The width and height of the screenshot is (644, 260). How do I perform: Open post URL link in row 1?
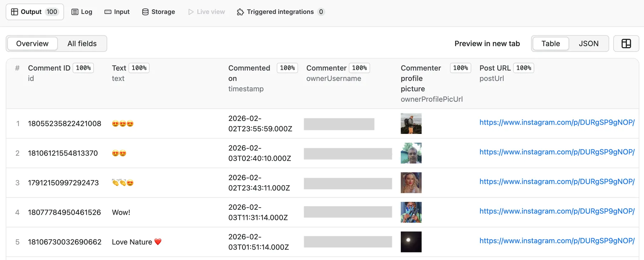(557, 122)
